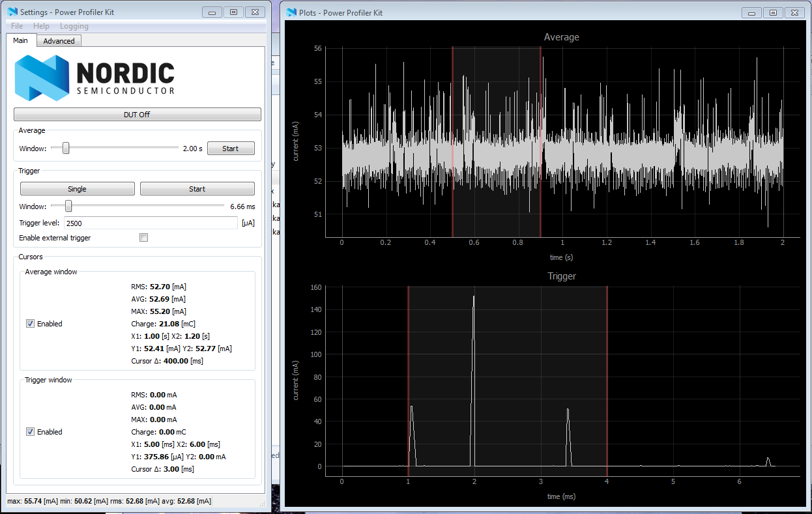Disable Average window cursors checkbox
The image size is (812, 514).
[x=30, y=324]
